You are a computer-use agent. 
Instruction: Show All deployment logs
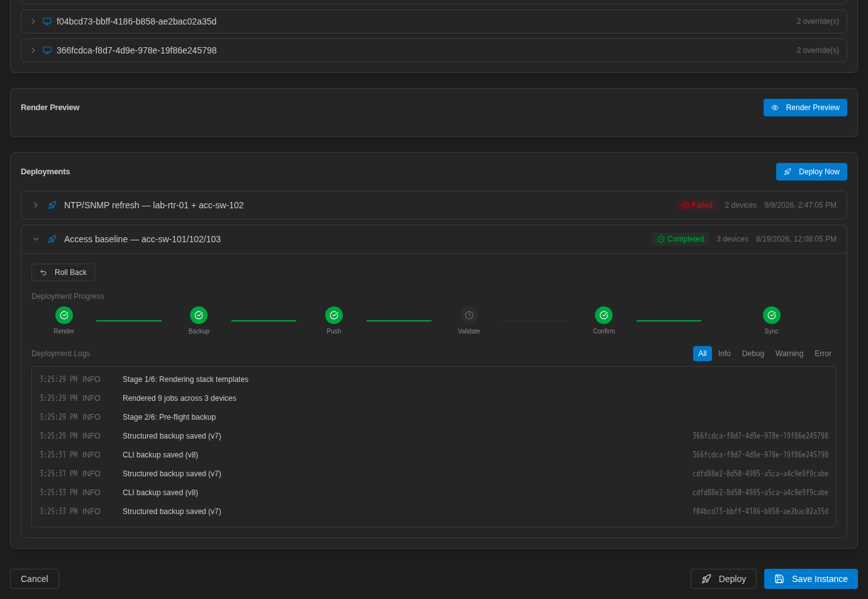tap(703, 354)
